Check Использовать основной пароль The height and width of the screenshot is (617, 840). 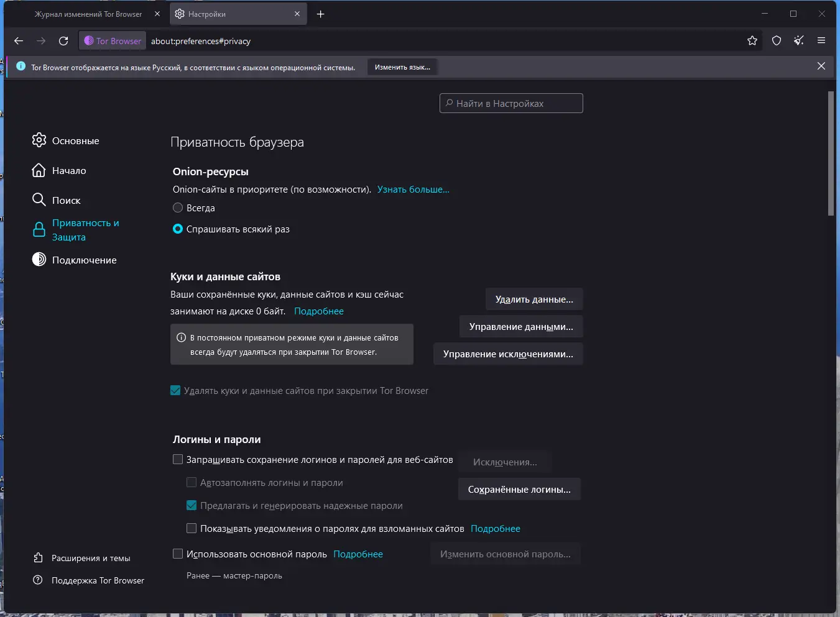[178, 554]
